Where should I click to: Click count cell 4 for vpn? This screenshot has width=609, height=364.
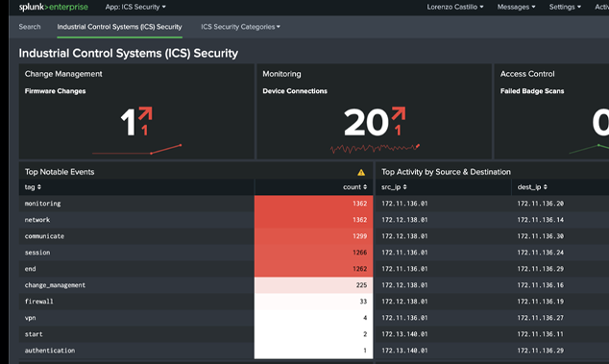[314, 318]
